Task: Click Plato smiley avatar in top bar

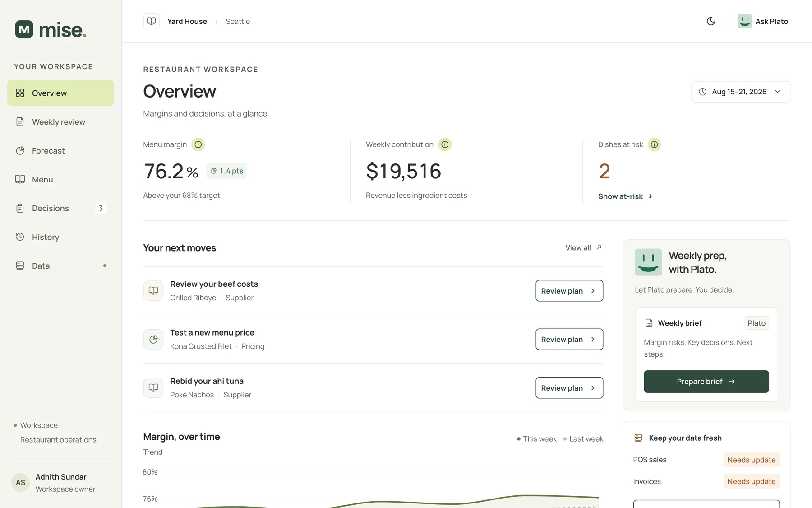Action: click(745, 21)
